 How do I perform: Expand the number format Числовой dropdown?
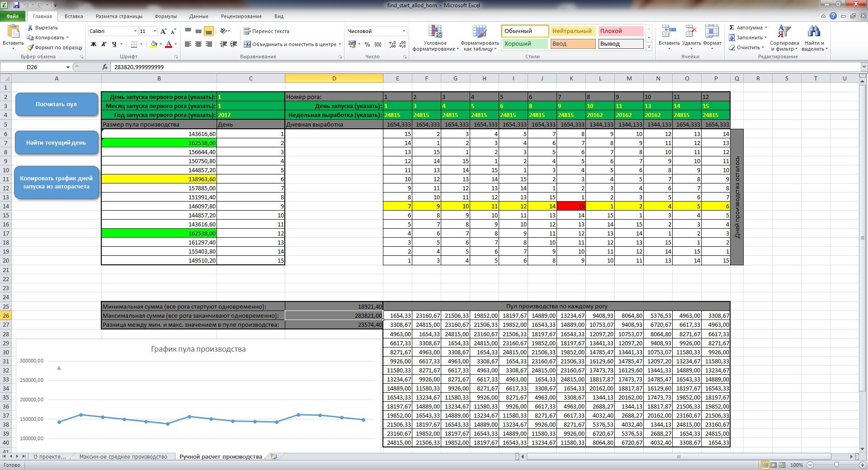pyautogui.click(x=404, y=31)
